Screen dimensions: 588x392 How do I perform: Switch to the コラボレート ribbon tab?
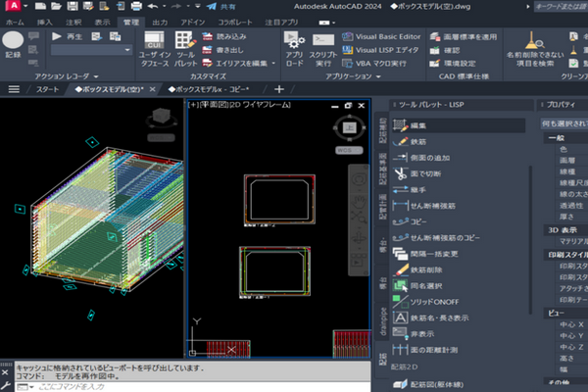coord(235,23)
